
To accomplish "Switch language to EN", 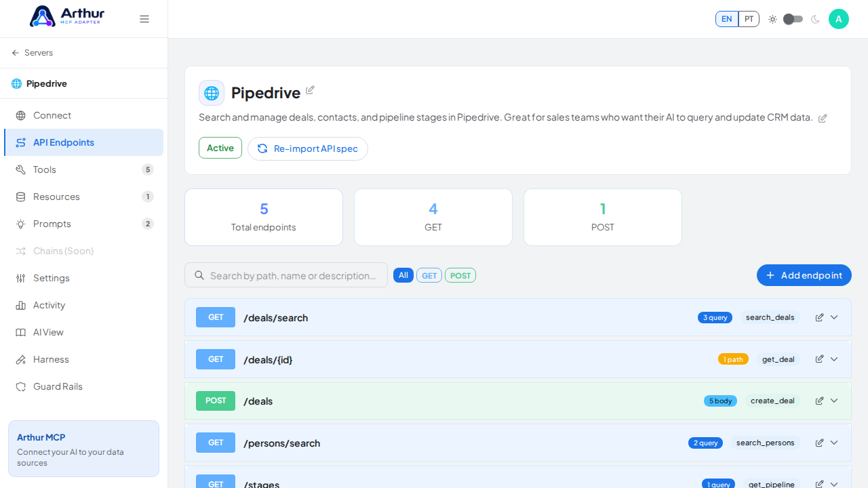I will pos(727,19).
